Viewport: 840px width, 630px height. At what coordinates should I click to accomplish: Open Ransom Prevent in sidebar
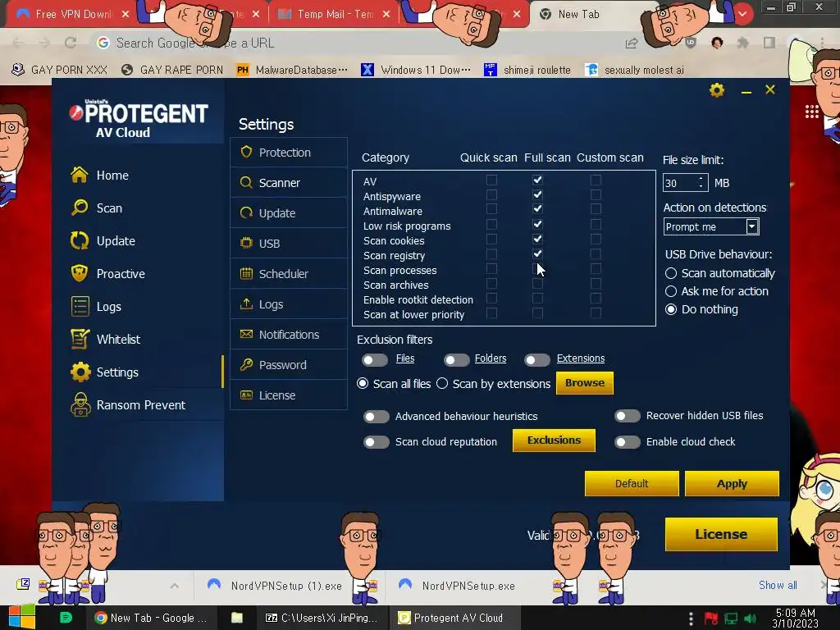[x=128, y=405]
